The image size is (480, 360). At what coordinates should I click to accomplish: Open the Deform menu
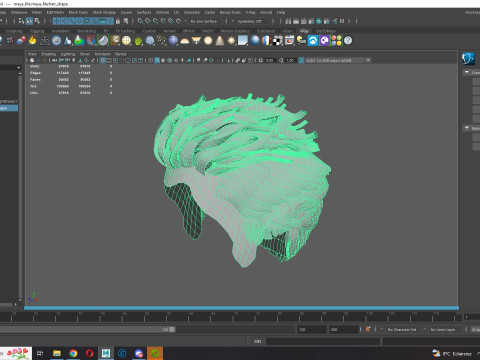[x=162, y=12]
